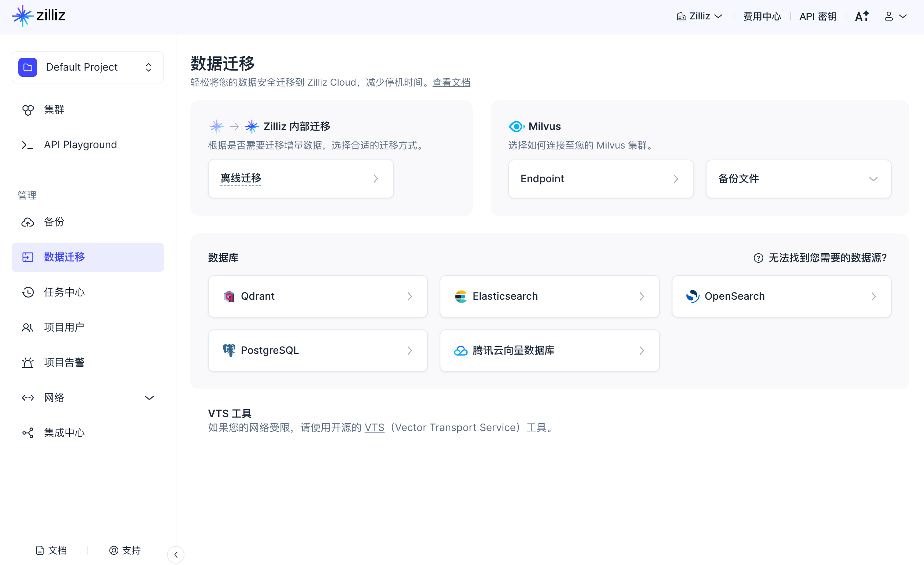
Task: Click the 查看文档 link
Action: (x=451, y=82)
